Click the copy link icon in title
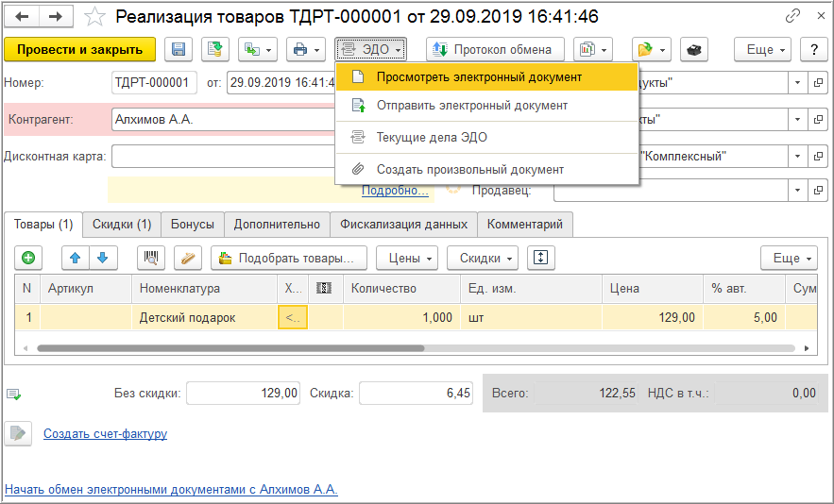Image resolution: width=834 pixels, height=504 pixels. pyautogui.click(x=792, y=17)
